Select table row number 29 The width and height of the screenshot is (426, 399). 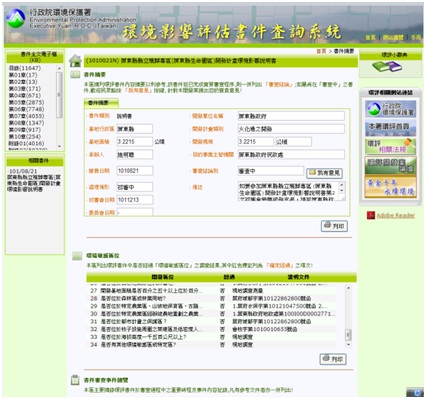(213, 306)
